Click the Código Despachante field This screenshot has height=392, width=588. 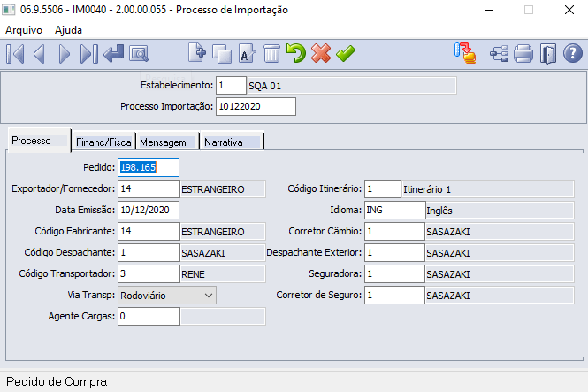pos(149,252)
